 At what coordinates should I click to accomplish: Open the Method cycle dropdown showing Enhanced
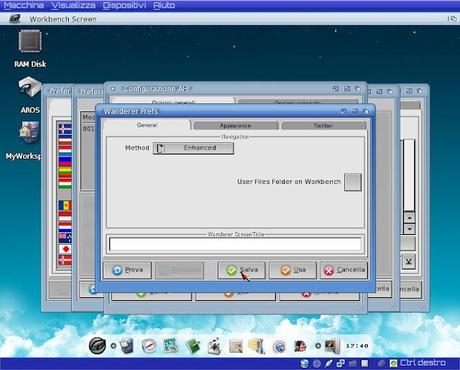pyautogui.click(x=193, y=148)
